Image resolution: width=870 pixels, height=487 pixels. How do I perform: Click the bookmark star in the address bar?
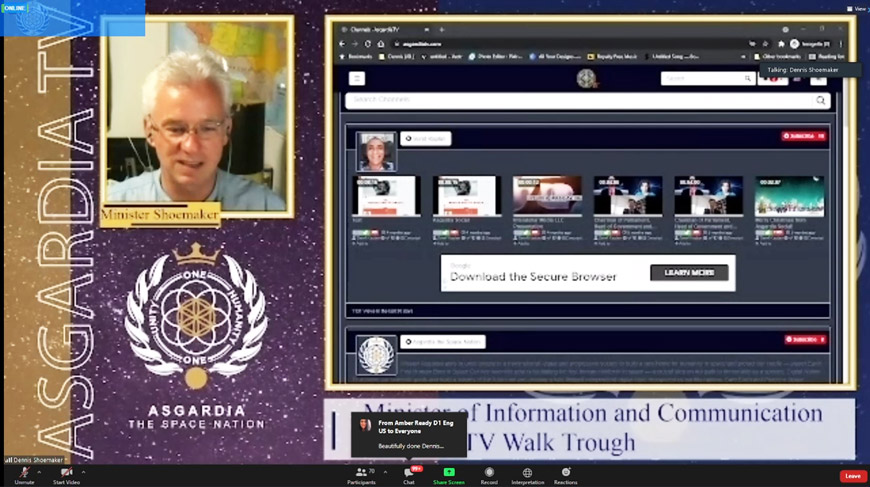point(766,44)
